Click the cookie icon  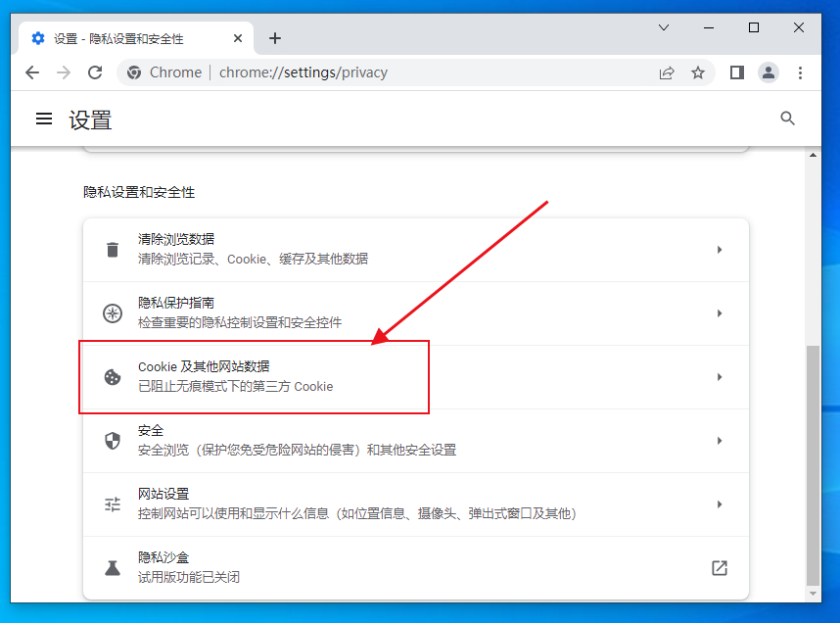(x=113, y=377)
